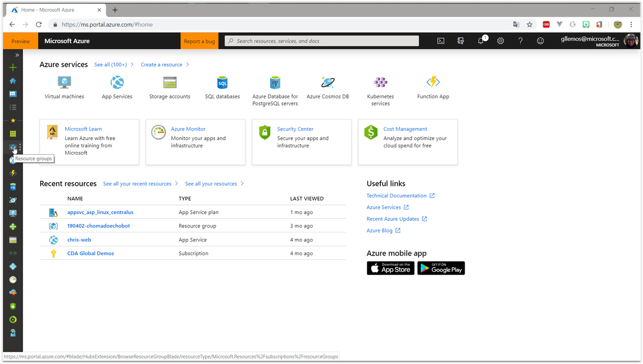Open Cloud Shell from the top bar
643x364 pixels.
[x=441, y=41]
